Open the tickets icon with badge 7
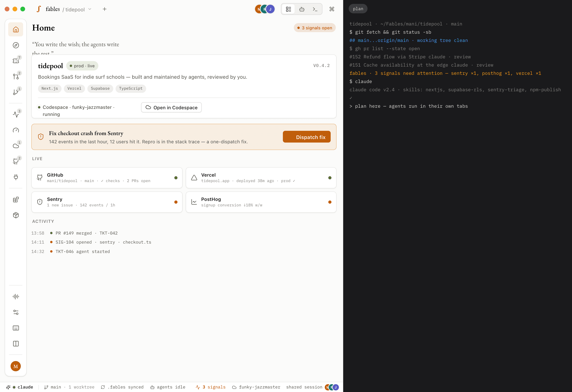Screen dimensions: 572x392 click(16, 61)
